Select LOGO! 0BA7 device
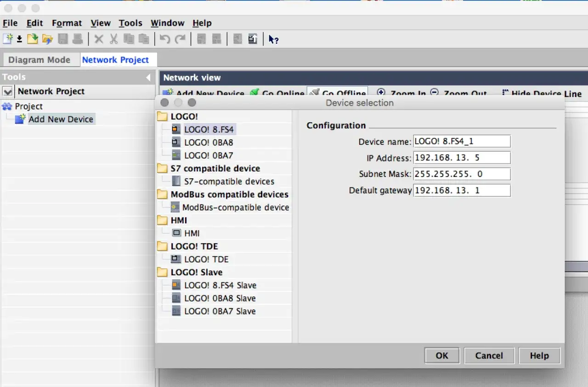 click(209, 155)
